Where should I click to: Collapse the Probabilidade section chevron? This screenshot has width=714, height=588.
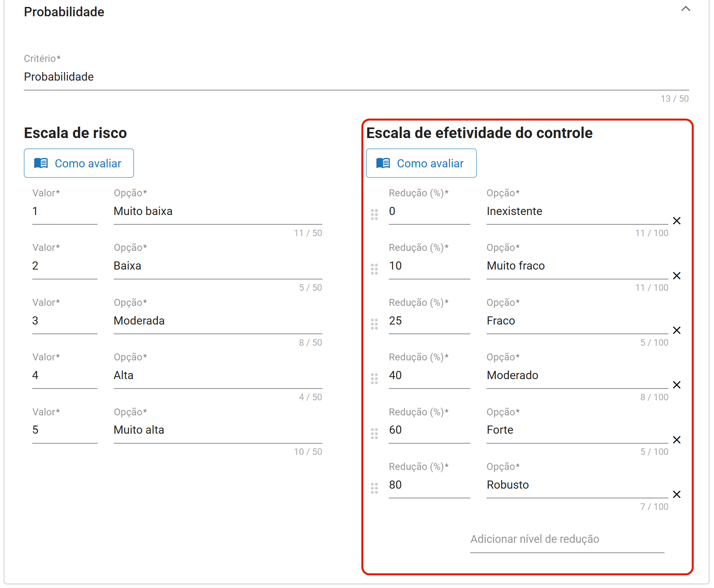685,9
